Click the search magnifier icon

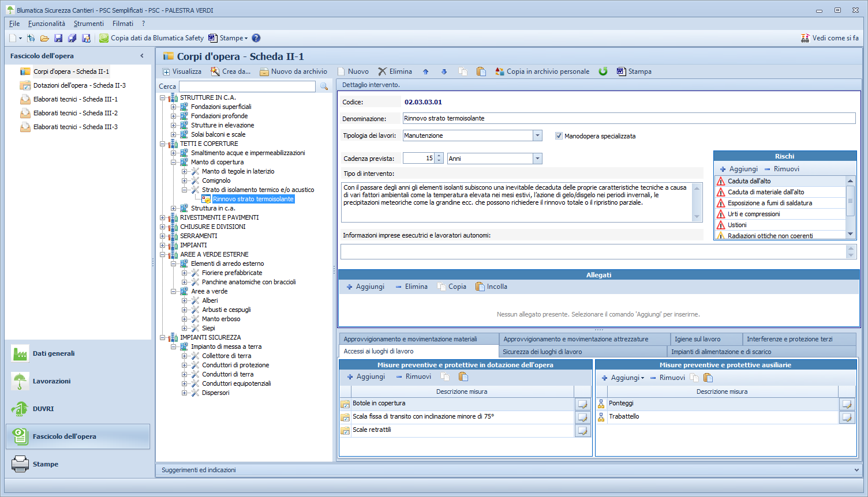[x=324, y=86]
